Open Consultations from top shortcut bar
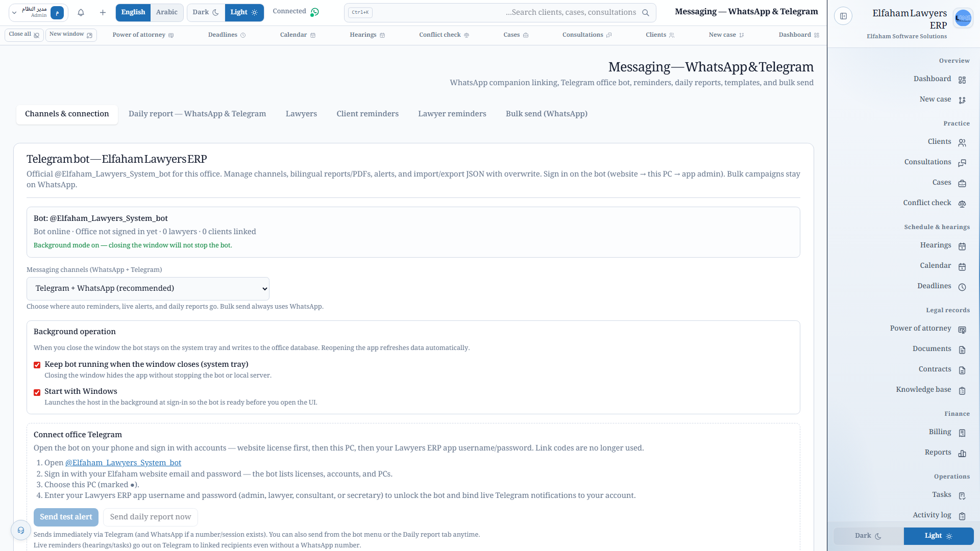 [587, 35]
